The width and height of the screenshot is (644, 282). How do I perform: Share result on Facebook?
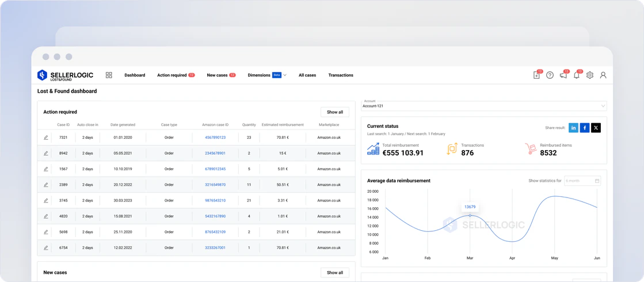[585, 128]
